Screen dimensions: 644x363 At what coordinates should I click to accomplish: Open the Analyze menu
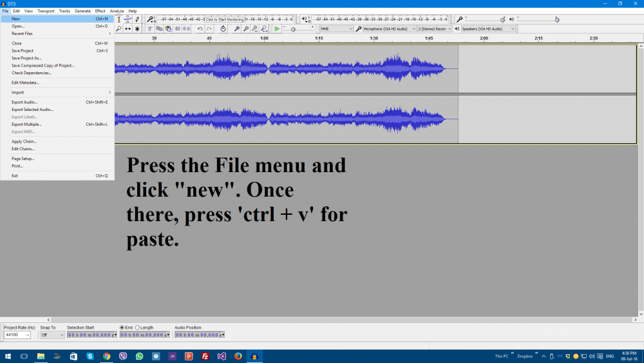pos(117,11)
